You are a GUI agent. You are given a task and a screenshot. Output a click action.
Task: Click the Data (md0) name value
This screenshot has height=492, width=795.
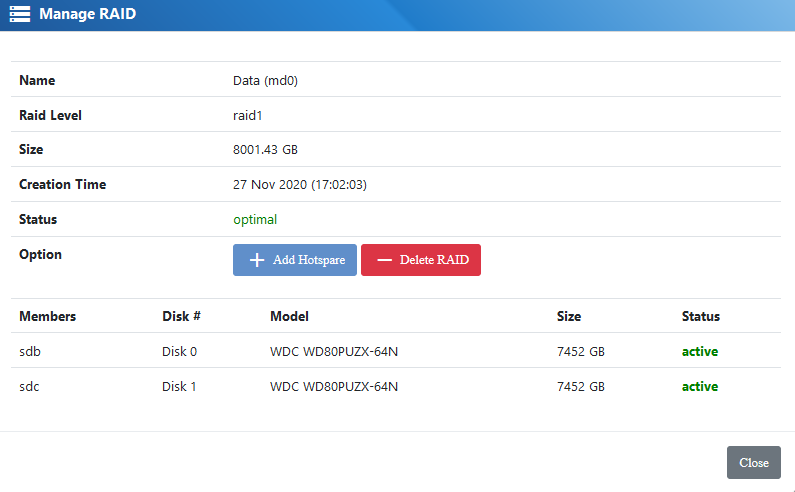(x=265, y=81)
